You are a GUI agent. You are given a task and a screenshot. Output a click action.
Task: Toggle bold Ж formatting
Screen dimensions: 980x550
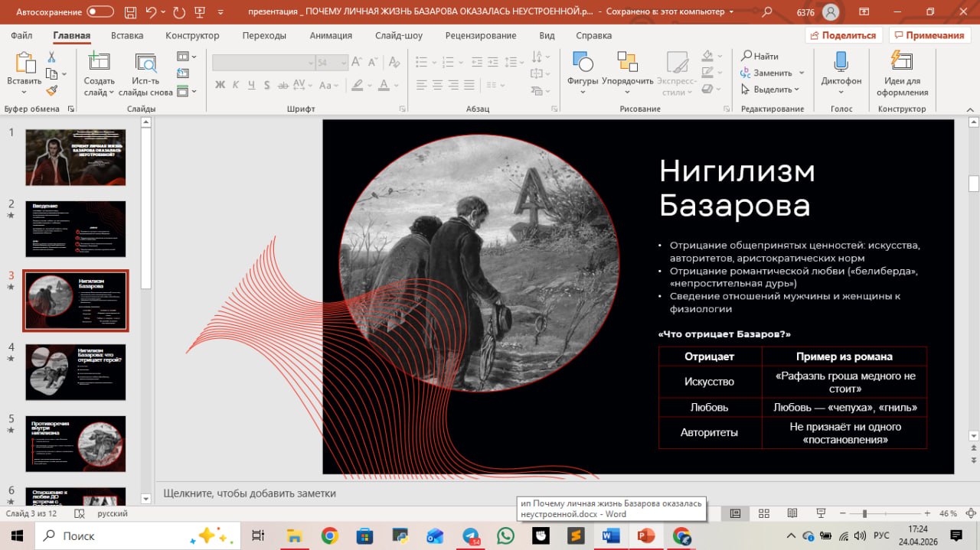(x=220, y=85)
